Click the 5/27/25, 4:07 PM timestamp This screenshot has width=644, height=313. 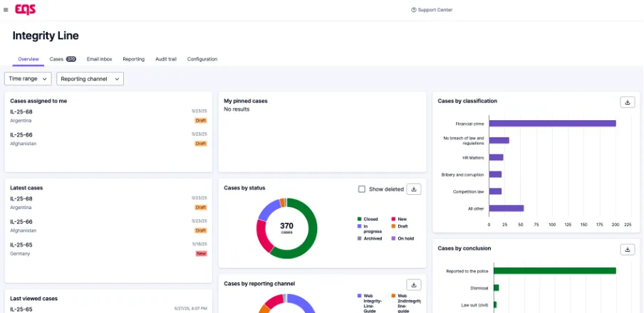[x=191, y=309]
